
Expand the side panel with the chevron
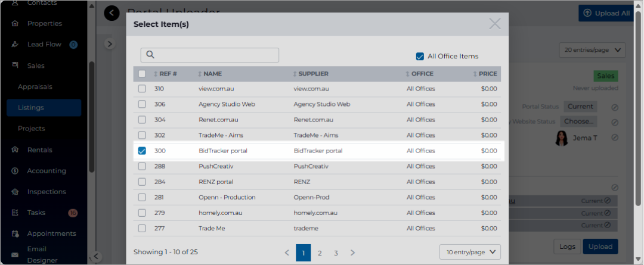coord(109,43)
